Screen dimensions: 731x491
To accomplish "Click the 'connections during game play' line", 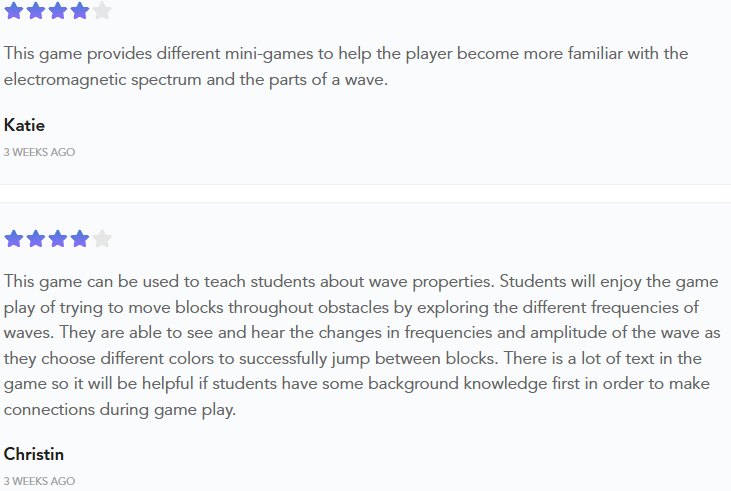I will click(120, 410).
